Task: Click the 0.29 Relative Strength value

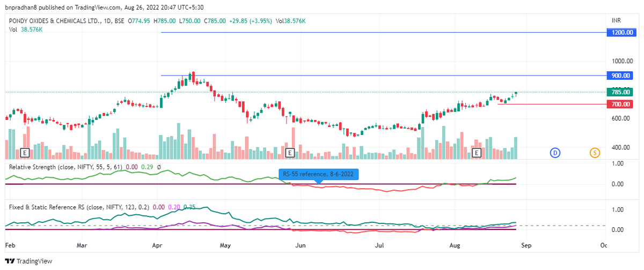Action: (148, 167)
